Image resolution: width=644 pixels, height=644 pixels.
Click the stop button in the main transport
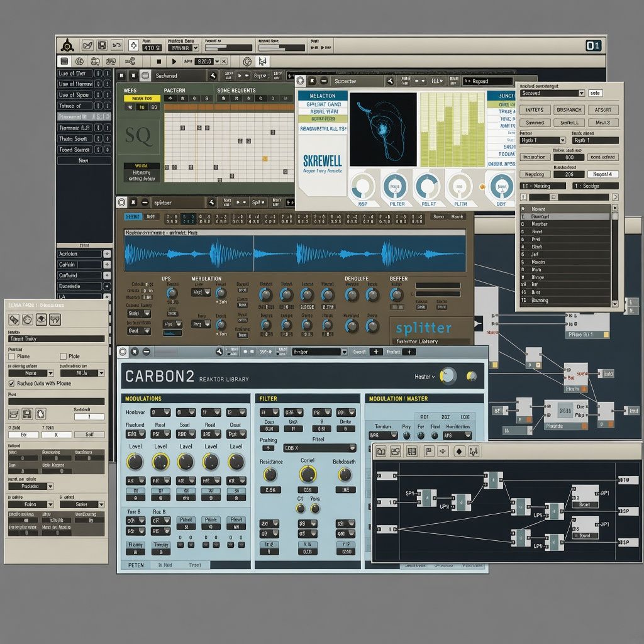(x=159, y=62)
